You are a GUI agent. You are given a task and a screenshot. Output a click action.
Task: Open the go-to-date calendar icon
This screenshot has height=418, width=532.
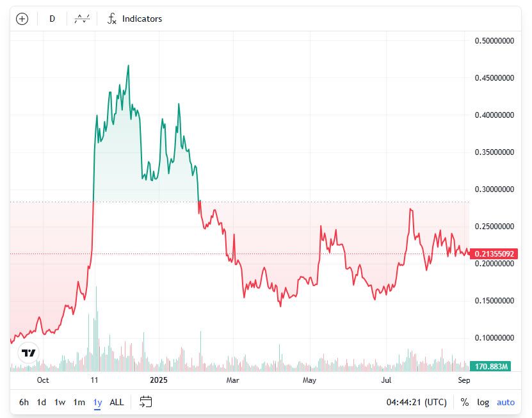point(146,402)
